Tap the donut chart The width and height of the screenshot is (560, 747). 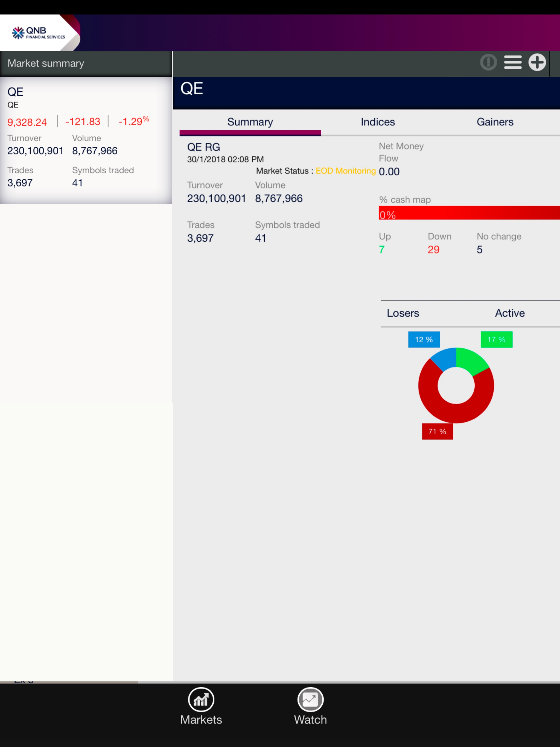pyautogui.click(x=456, y=385)
